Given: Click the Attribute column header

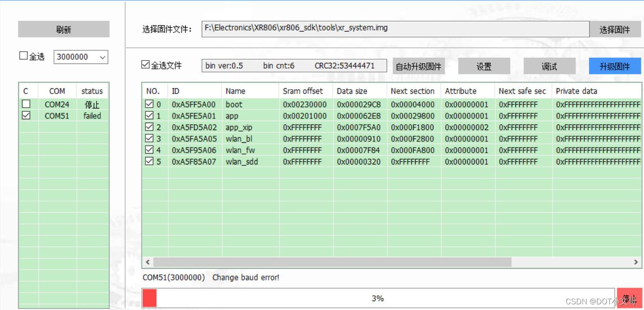Looking at the screenshot, I should point(468,91).
